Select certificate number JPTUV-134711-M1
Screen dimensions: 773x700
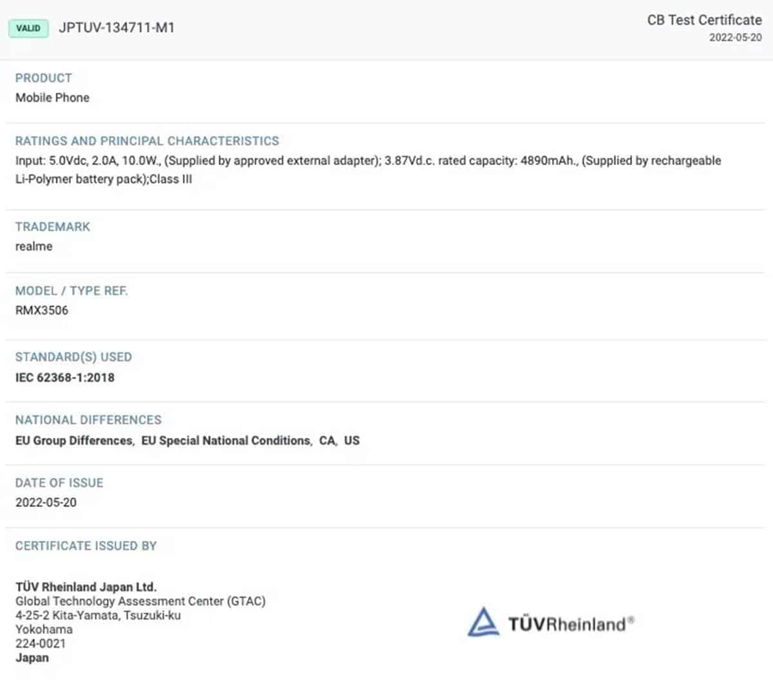click(x=117, y=28)
